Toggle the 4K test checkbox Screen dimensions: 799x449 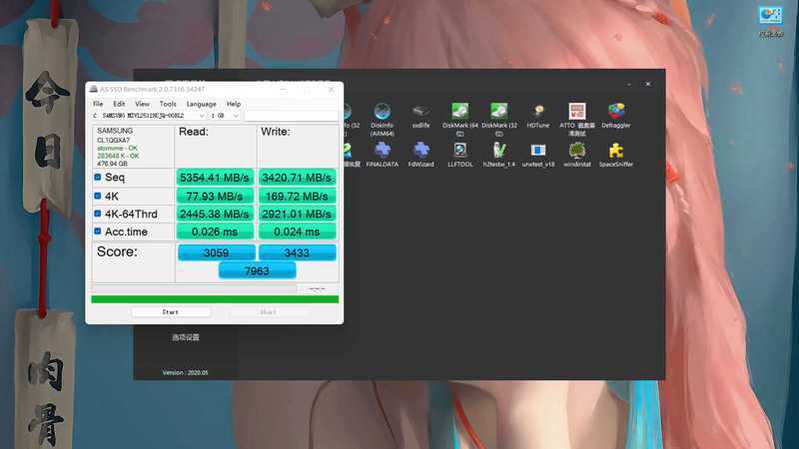pyautogui.click(x=97, y=196)
